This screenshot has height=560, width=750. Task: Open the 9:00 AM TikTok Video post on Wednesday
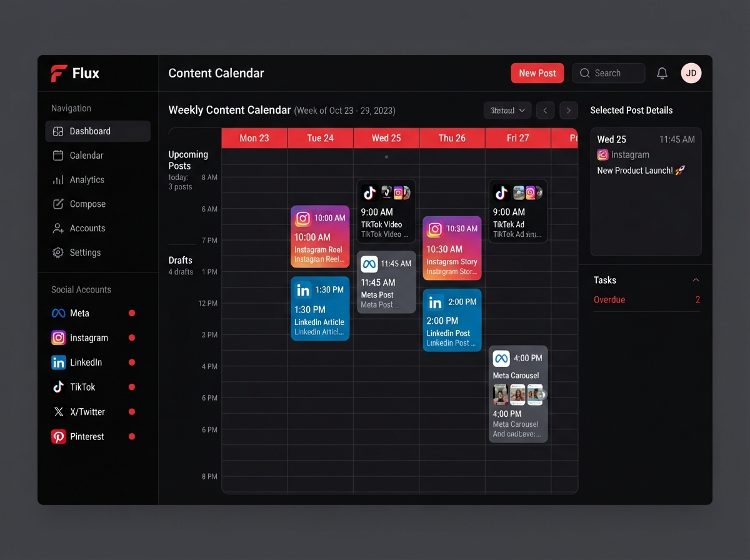click(x=386, y=211)
